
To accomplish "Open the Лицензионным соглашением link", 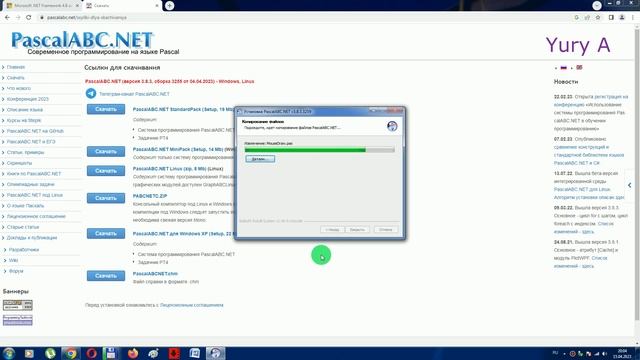I will pos(191,305).
